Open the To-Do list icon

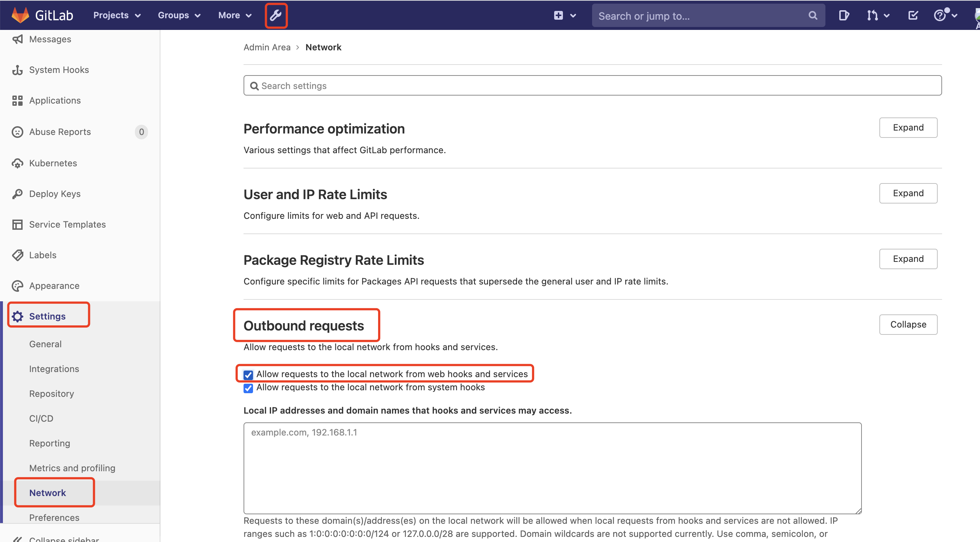913,15
